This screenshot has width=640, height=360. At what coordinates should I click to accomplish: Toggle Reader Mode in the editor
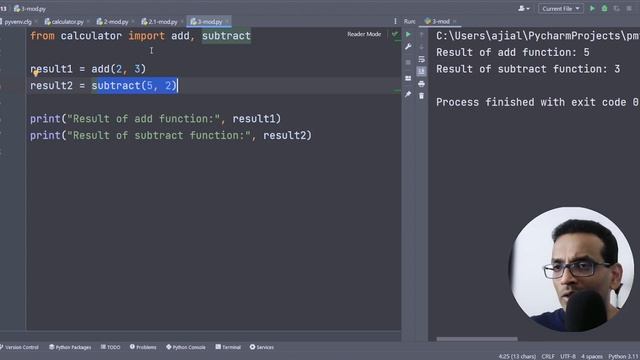click(364, 34)
